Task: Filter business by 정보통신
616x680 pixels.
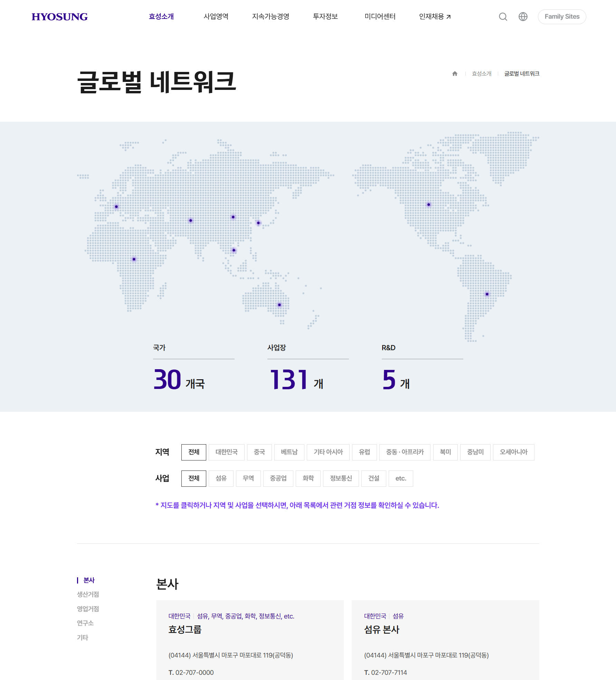Action: point(341,478)
